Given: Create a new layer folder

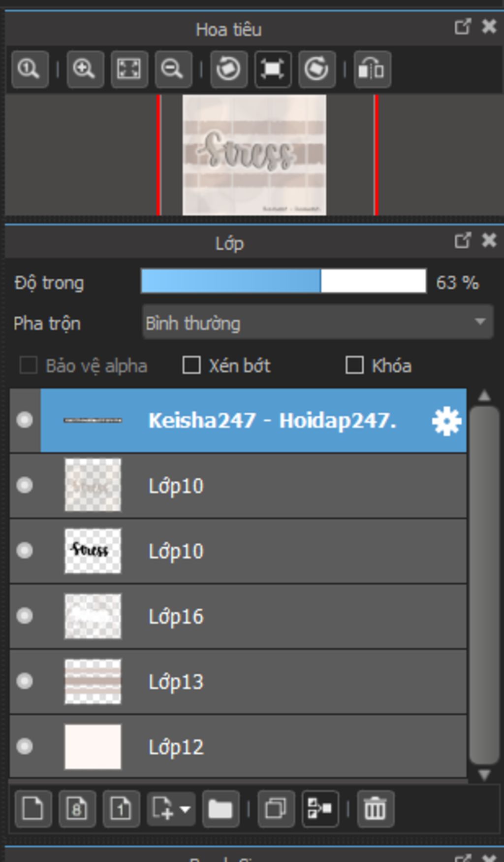Looking at the screenshot, I should (x=220, y=809).
